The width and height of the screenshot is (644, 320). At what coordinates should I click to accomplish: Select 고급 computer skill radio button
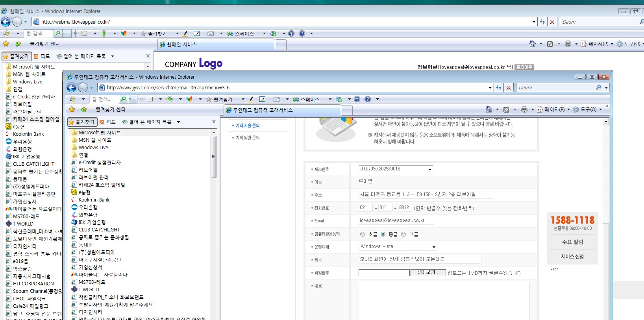click(x=403, y=234)
